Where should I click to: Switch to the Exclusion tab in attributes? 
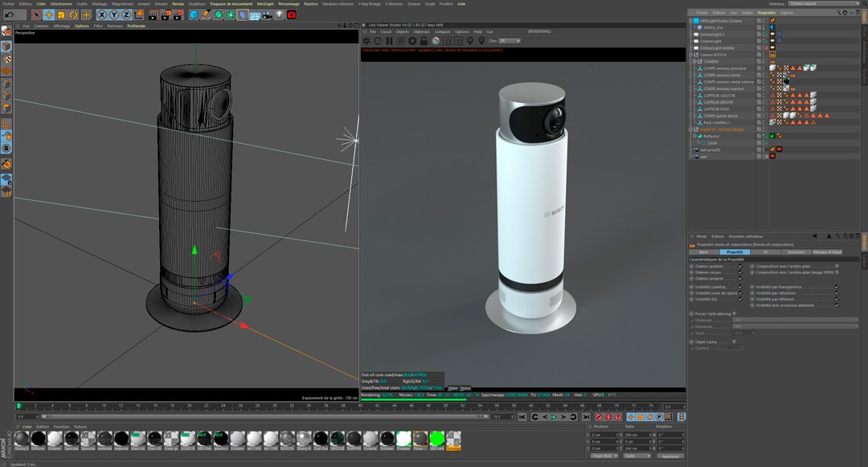tap(796, 252)
